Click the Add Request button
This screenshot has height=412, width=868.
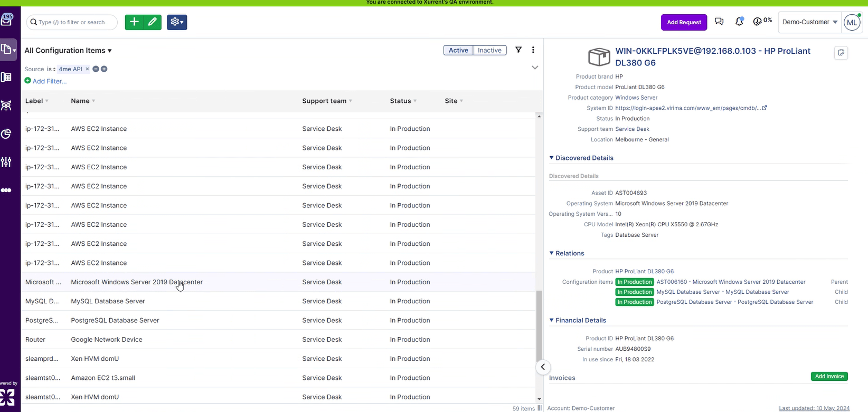[x=684, y=22]
